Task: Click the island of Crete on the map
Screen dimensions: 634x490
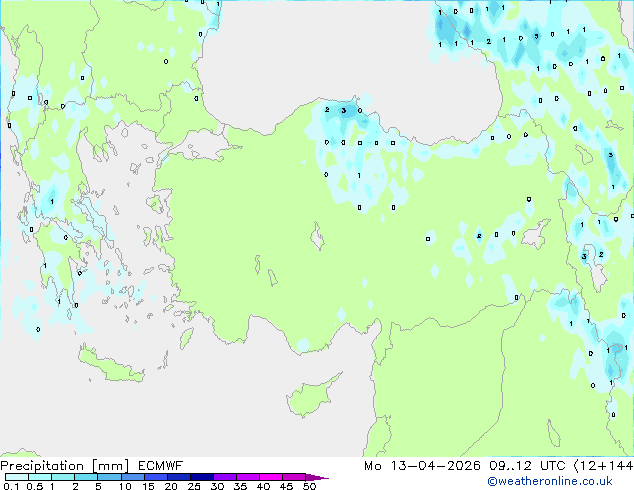Action: tap(110, 365)
